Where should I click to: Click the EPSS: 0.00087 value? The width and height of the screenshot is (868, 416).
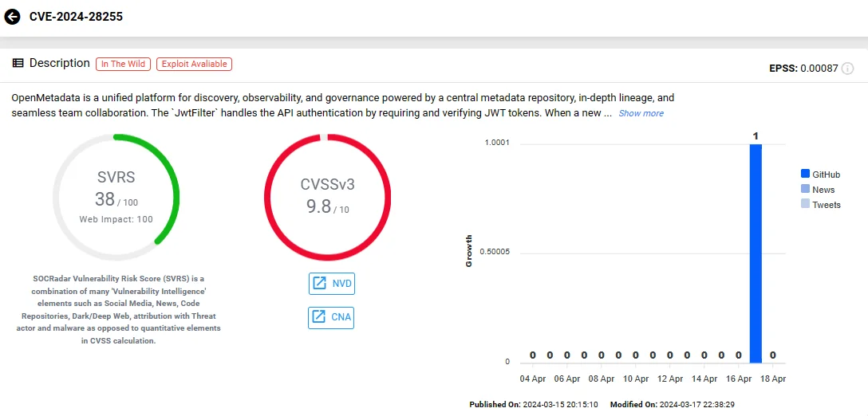pyautogui.click(x=803, y=69)
